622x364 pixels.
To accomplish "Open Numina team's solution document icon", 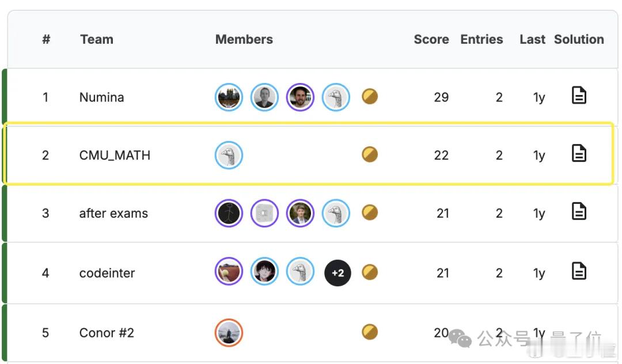I will [x=579, y=95].
